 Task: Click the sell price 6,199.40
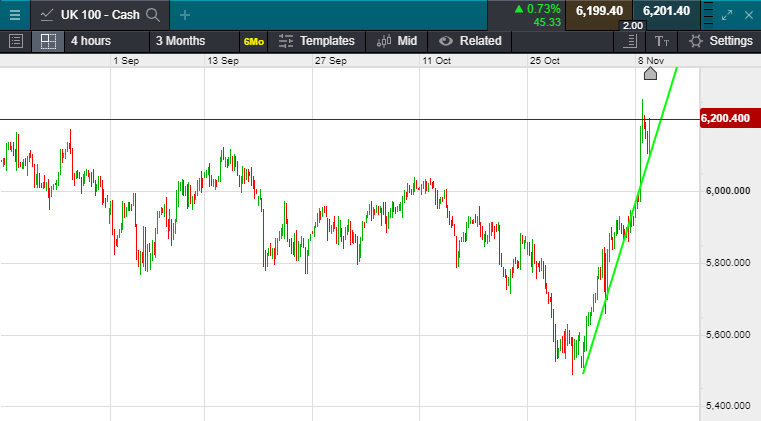coord(599,11)
